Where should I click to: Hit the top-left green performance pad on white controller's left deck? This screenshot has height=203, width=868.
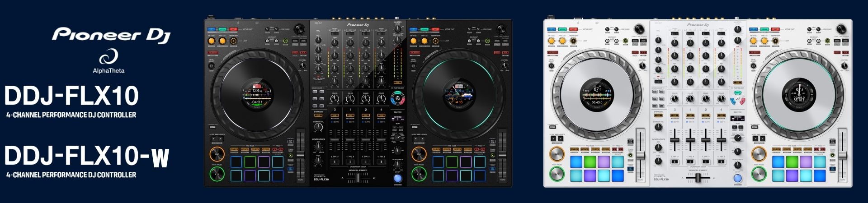point(590,161)
